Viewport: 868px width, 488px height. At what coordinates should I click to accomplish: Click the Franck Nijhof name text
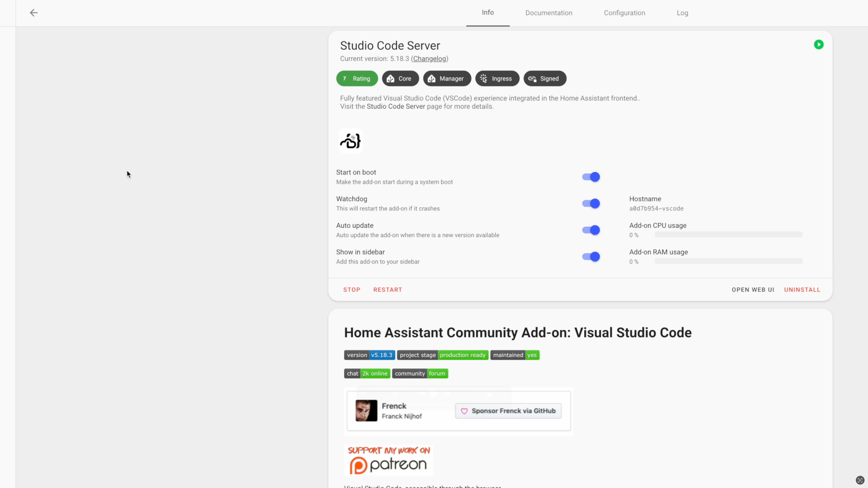click(x=401, y=416)
